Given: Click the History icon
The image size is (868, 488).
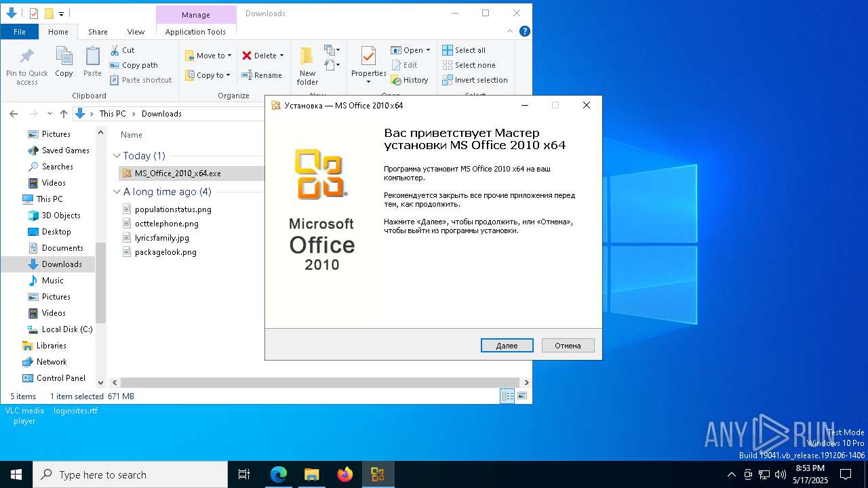Looking at the screenshot, I should tap(396, 80).
